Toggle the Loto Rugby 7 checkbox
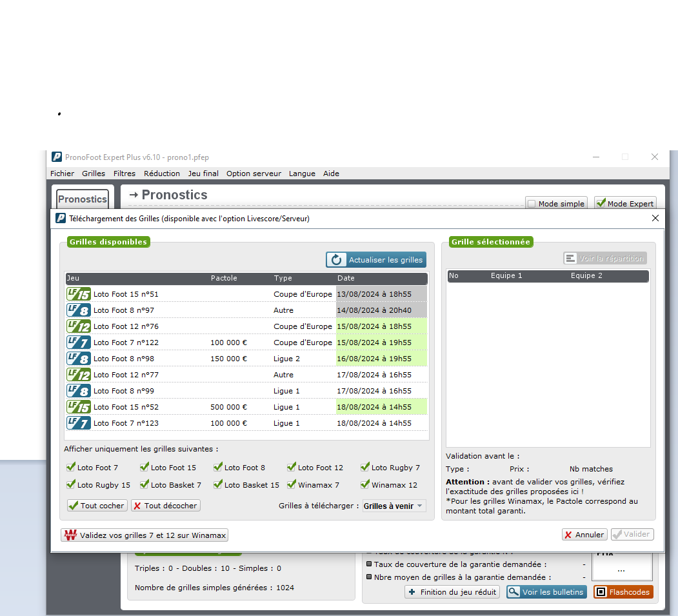The width and height of the screenshot is (678, 616). click(x=365, y=467)
